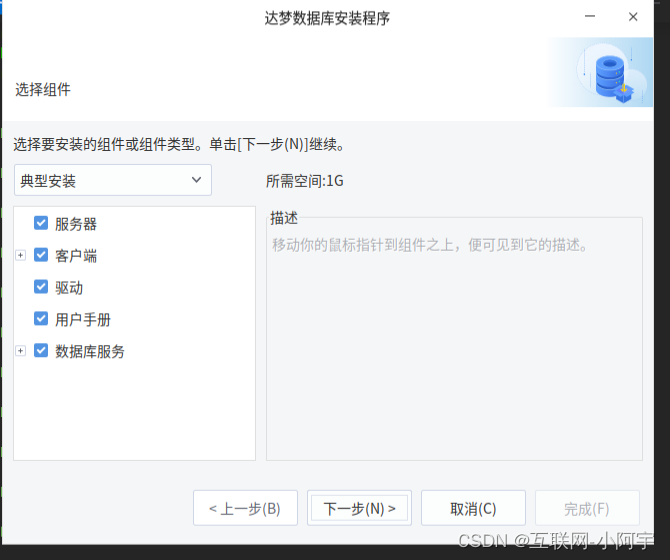
Task: Click the 所需空间:1G text
Action: point(305,181)
